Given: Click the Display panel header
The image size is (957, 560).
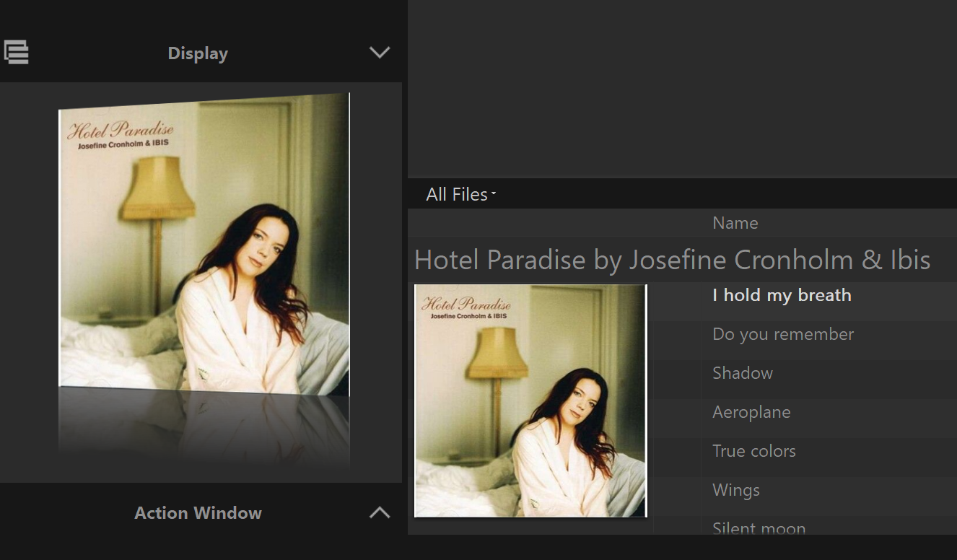Looking at the screenshot, I should click(x=198, y=53).
